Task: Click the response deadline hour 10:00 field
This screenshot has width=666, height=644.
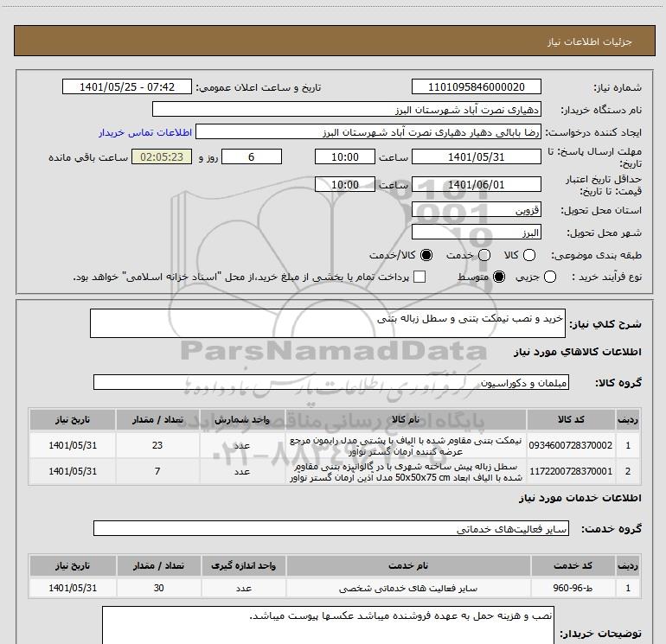Action: (345, 156)
